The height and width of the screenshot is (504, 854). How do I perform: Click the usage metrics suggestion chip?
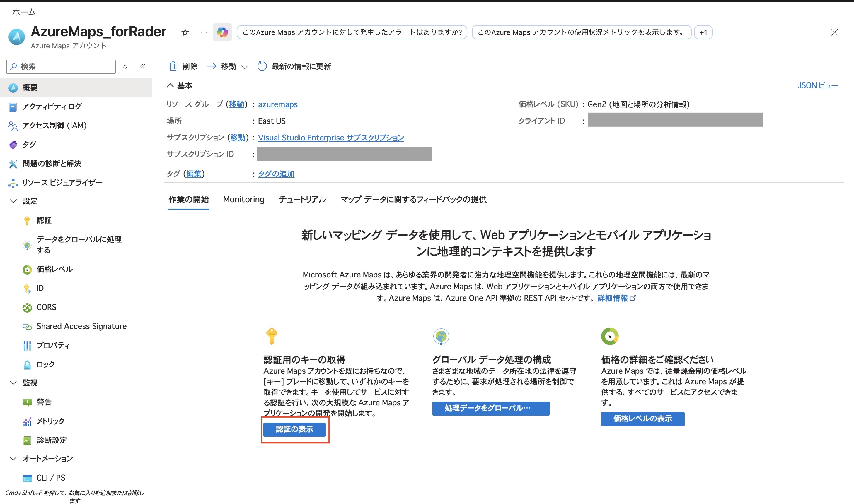click(581, 32)
